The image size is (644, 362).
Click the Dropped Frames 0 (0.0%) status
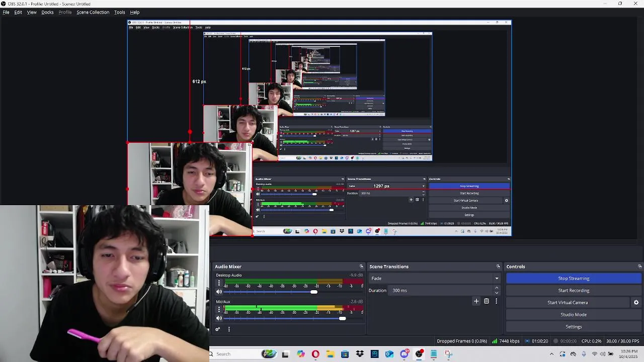tap(462, 341)
